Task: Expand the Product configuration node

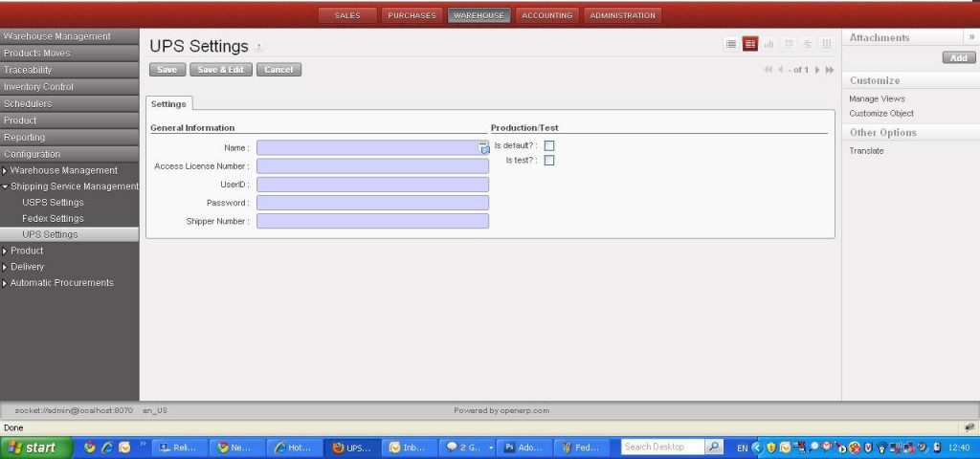Action: coord(6,251)
